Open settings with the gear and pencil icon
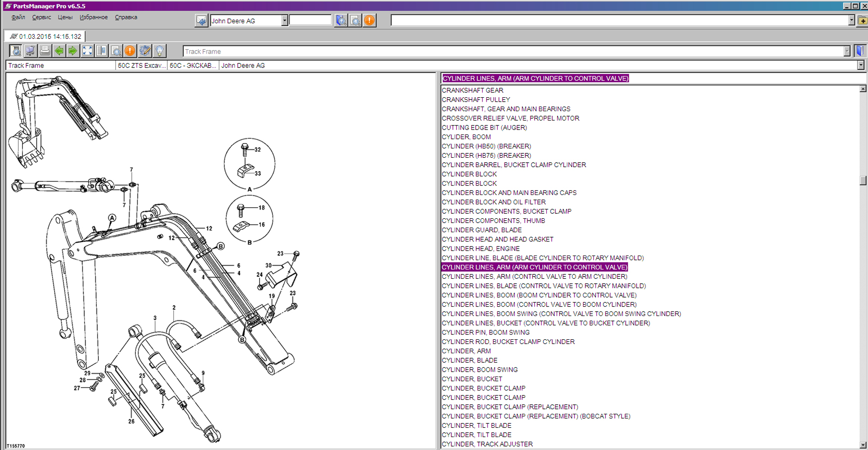The width and height of the screenshot is (868, 450). [145, 51]
